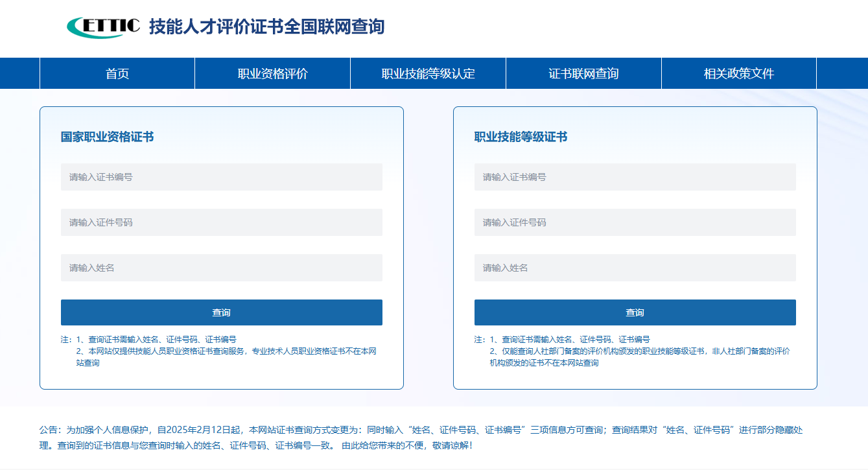Click the 国家职业资格证书 panel heading
The image size is (868, 470).
click(107, 137)
